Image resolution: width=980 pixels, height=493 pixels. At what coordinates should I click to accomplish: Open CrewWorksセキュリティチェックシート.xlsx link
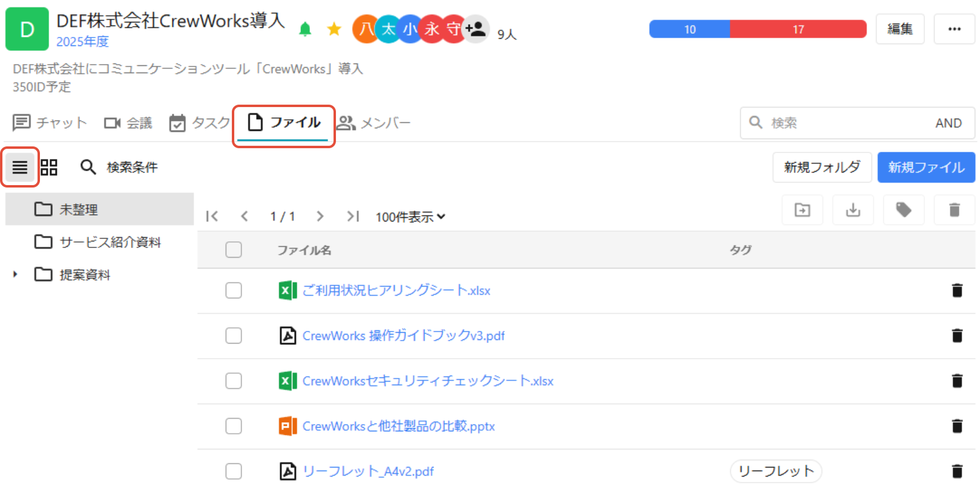tap(428, 381)
